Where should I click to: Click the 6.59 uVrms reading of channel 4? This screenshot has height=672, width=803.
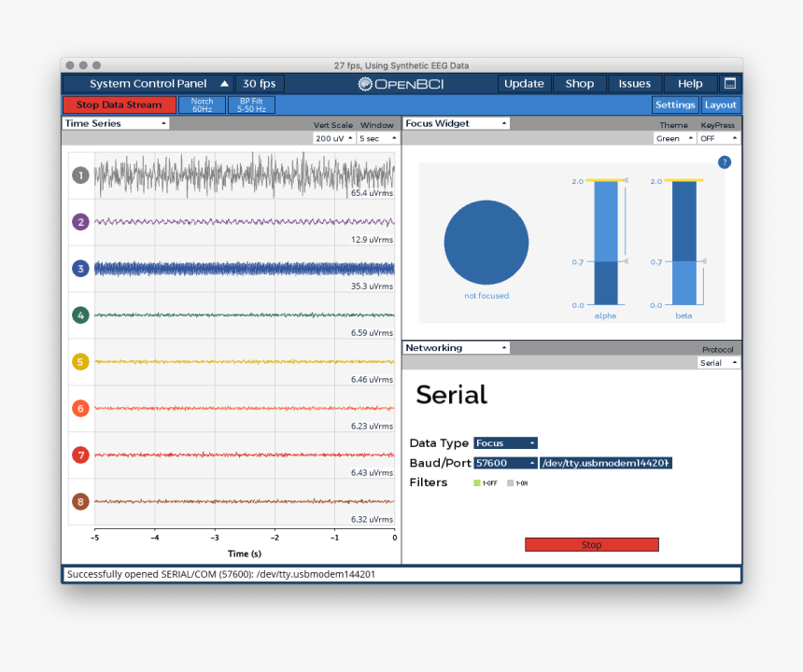tap(372, 332)
